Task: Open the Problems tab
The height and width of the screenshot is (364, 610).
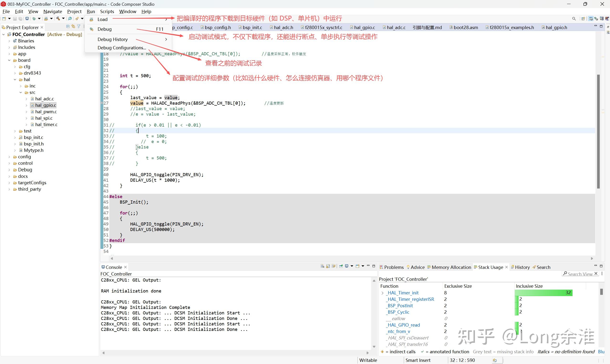Action: 392,267
